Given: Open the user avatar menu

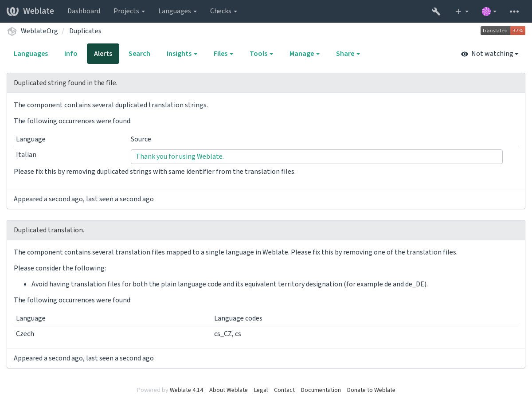Looking at the screenshot, I should point(489,11).
